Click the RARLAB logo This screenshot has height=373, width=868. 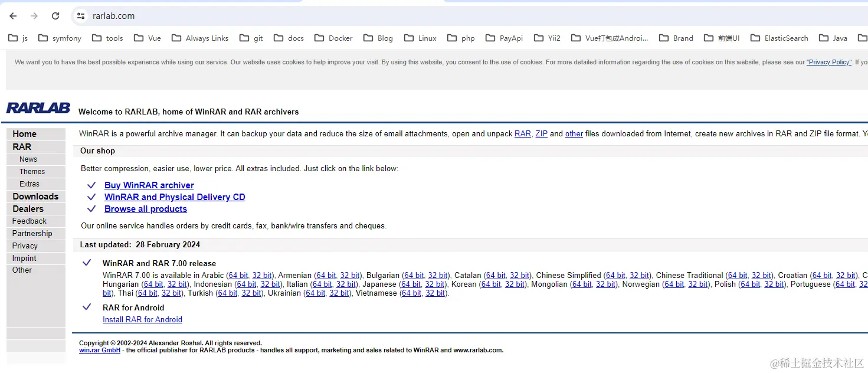point(38,108)
